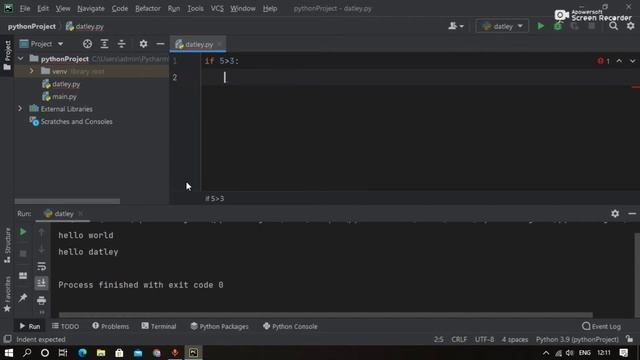Rerun datley with green arrow in Run panel
The width and height of the screenshot is (640, 360).
tap(23, 232)
